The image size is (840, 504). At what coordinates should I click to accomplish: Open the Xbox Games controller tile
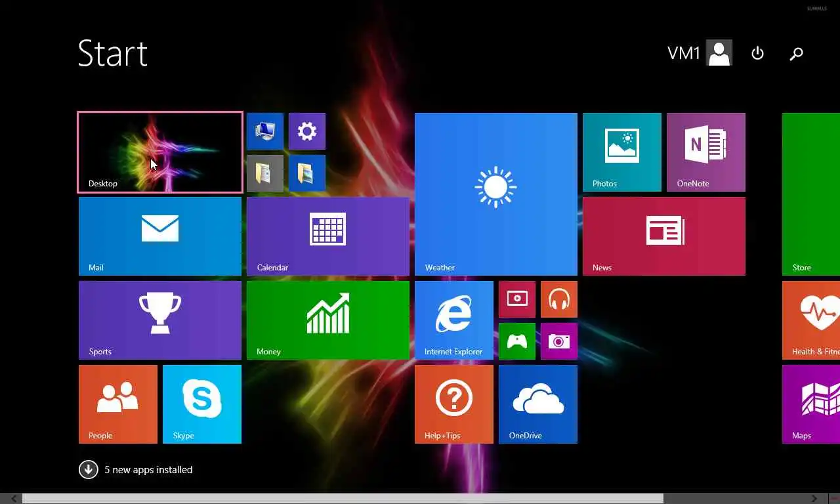pyautogui.click(x=517, y=341)
